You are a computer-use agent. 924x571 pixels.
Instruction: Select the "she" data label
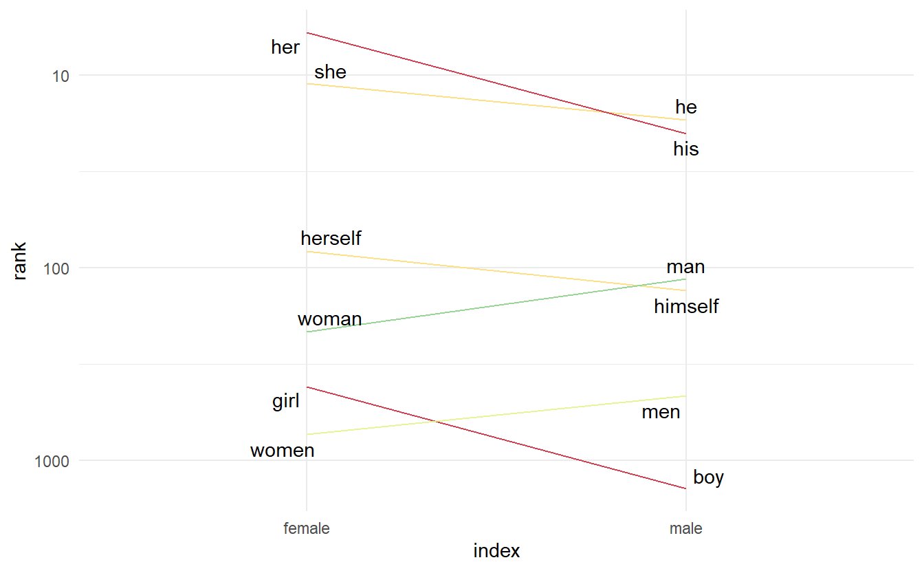coord(330,72)
